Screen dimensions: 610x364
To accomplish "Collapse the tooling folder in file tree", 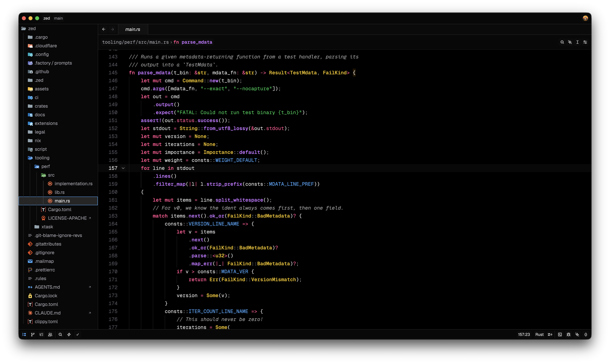I will [42, 158].
